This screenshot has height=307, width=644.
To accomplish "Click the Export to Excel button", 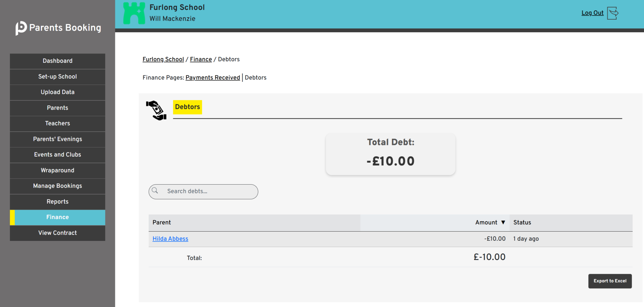I will pyautogui.click(x=610, y=281).
